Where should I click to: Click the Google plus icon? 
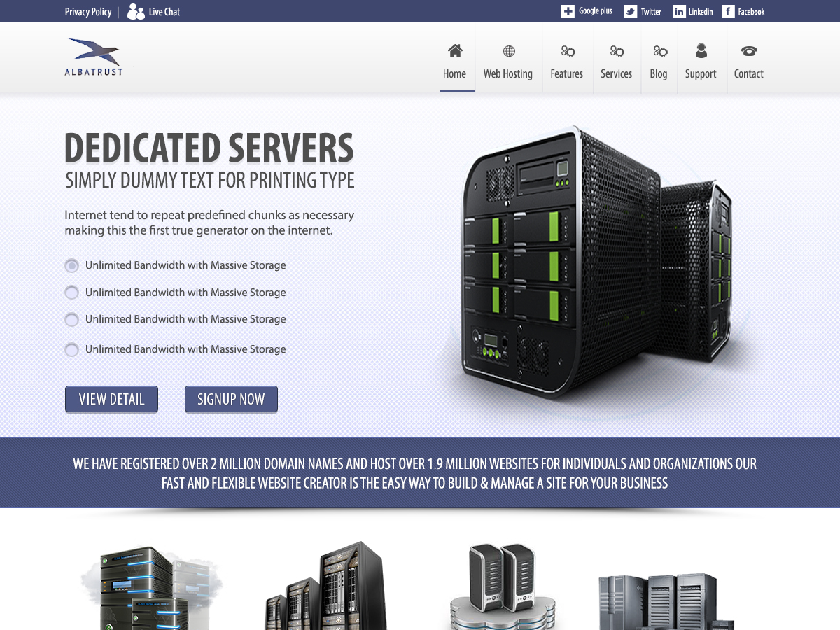coord(568,11)
